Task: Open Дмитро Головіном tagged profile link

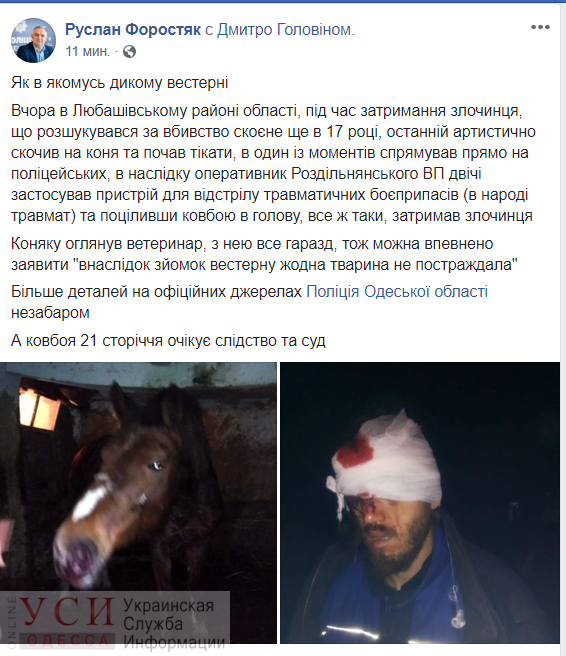Action: coord(285,30)
